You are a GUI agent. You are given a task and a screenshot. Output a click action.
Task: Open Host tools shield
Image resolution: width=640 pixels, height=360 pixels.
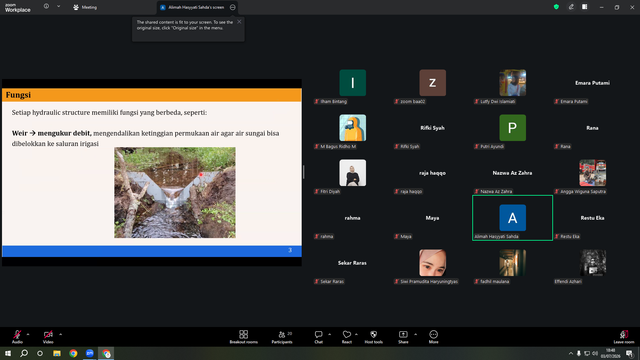[373, 337]
